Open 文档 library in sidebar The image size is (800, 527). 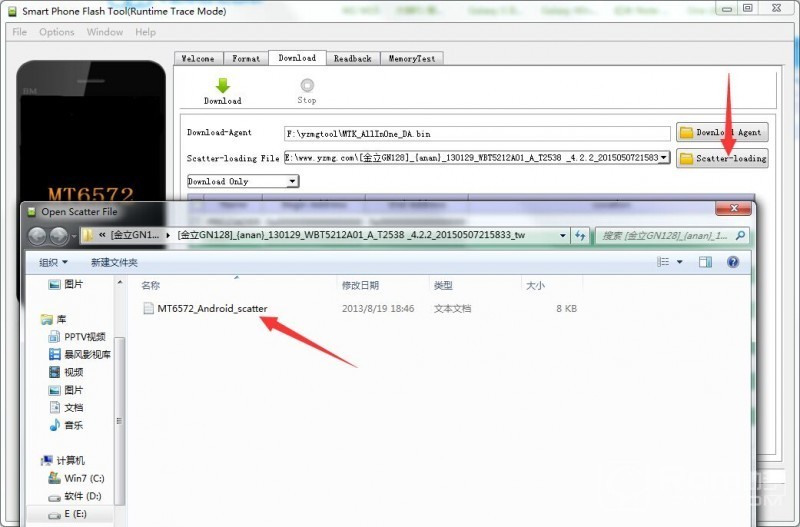pos(66,407)
